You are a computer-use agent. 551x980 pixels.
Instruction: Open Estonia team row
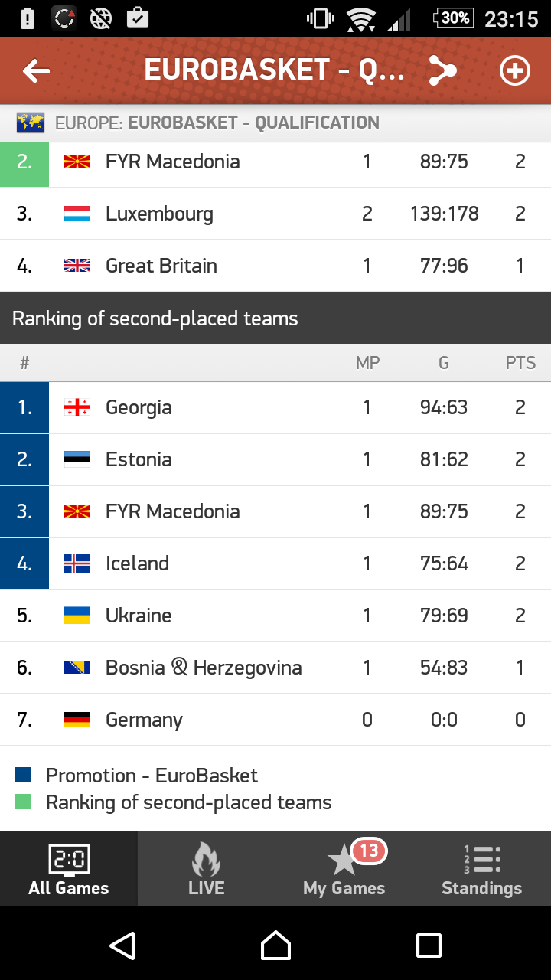(275, 459)
